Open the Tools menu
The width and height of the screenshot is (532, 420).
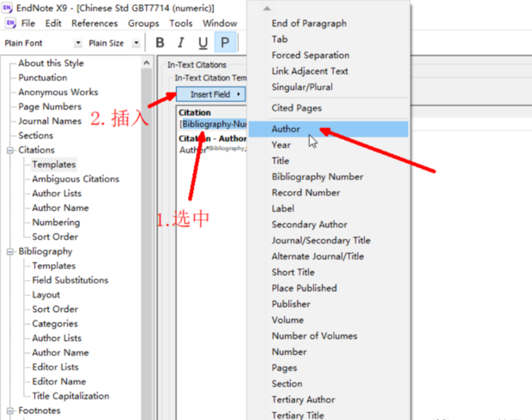[x=181, y=23]
